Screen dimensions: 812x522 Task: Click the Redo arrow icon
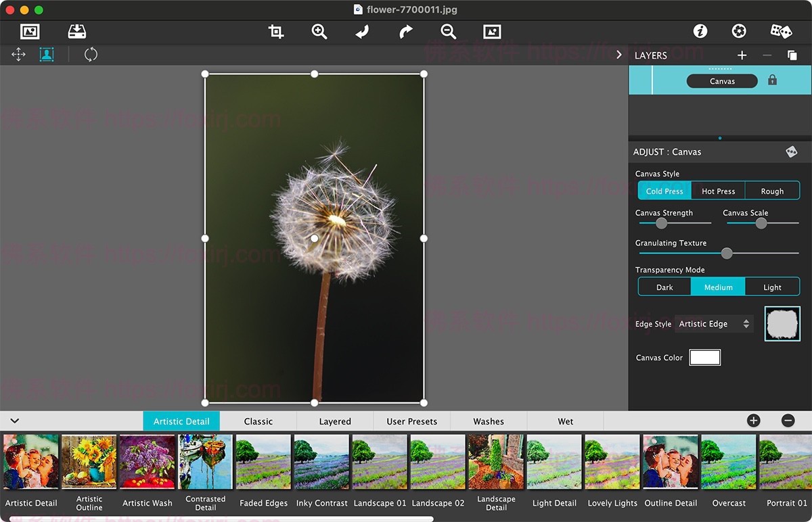point(405,31)
